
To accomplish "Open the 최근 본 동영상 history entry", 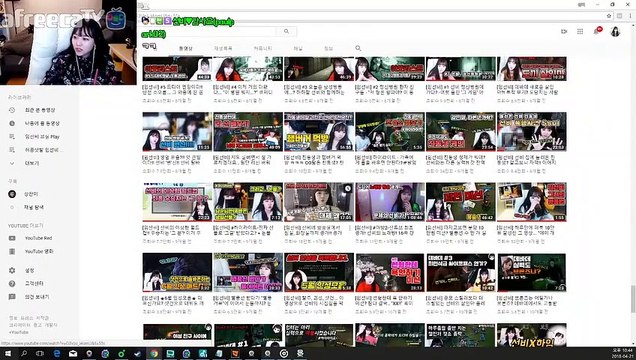I will tap(40, 110).
